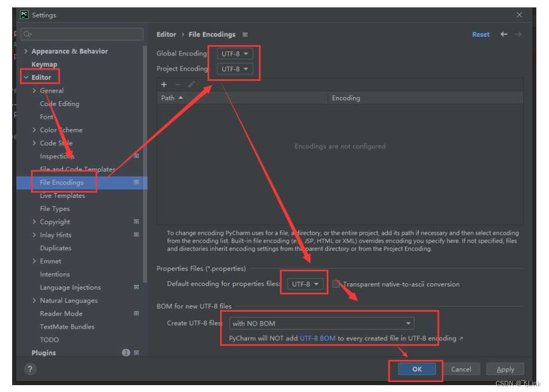Collapse the Editor section
The height and width of the screenshot is (392, 549).
[x=25, y=78]
